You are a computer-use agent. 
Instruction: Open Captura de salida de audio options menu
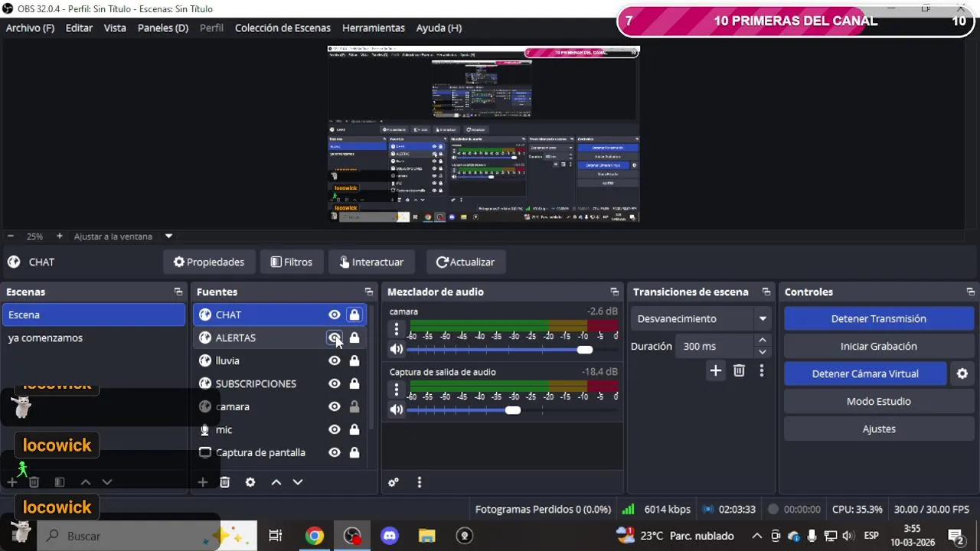click(396, 389)
